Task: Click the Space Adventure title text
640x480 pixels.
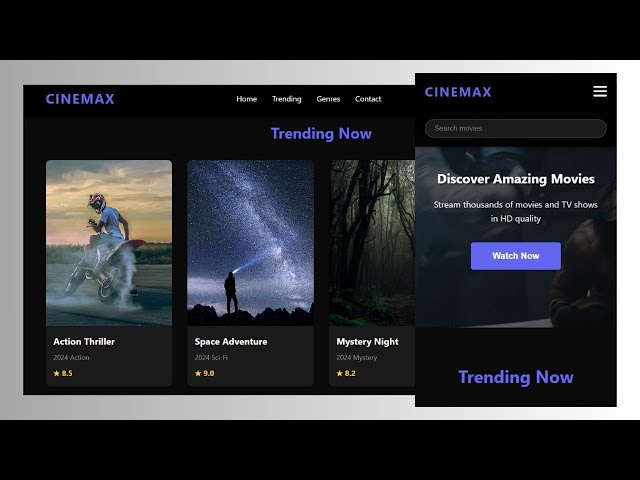Action: (x=231, y=342)
